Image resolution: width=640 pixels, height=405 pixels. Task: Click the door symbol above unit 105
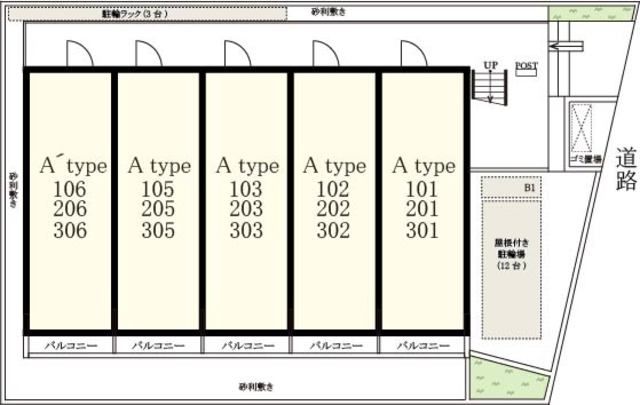tap(151, 54)
